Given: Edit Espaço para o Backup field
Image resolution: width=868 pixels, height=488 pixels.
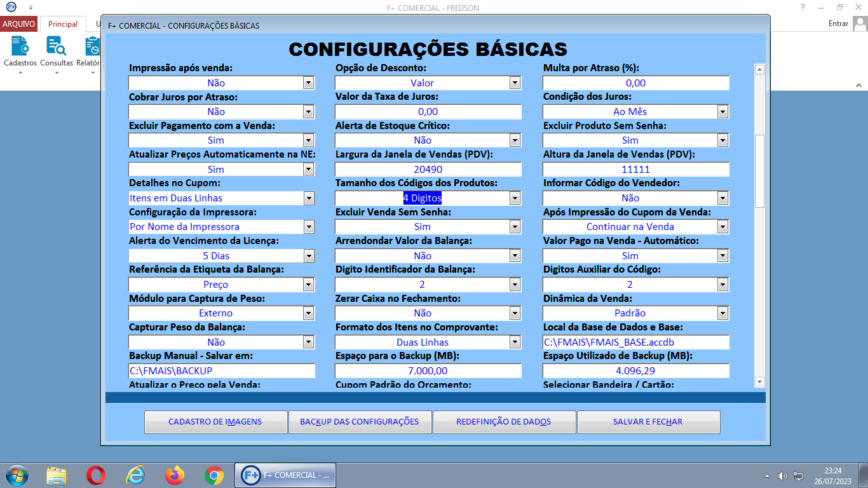Looking at the screenshot, I should [x=428, y=370].
